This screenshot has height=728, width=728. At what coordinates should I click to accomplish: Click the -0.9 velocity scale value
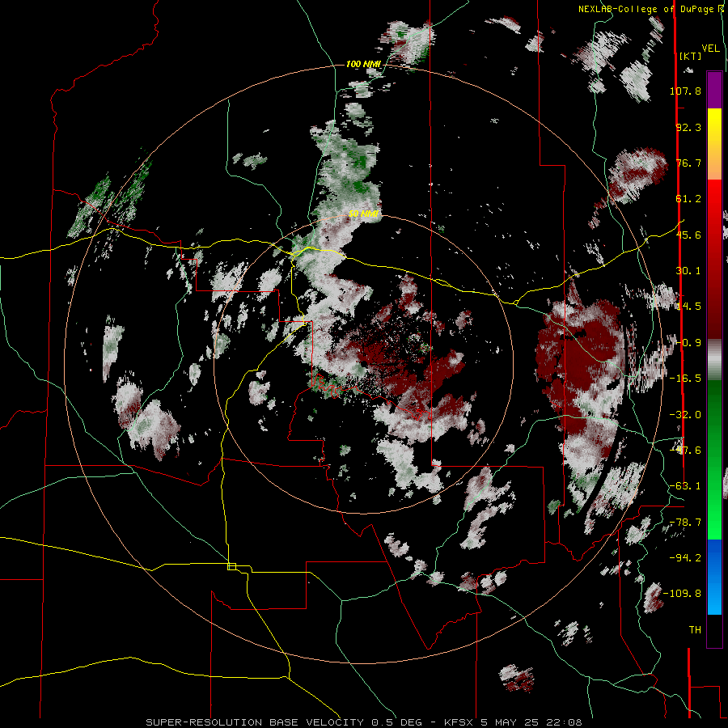point(688,343)
